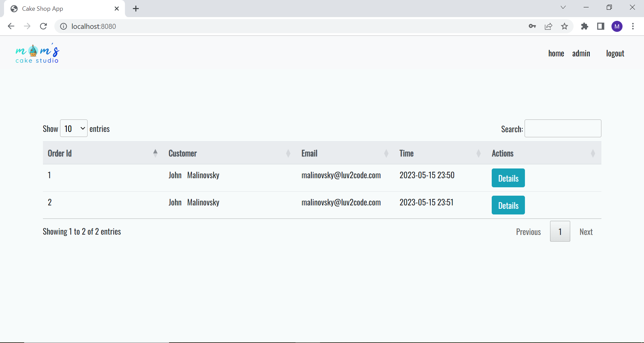The width and height of the screenshot is (644, 343).
Task: Navigate to the admin page
Action: point(581,53)
